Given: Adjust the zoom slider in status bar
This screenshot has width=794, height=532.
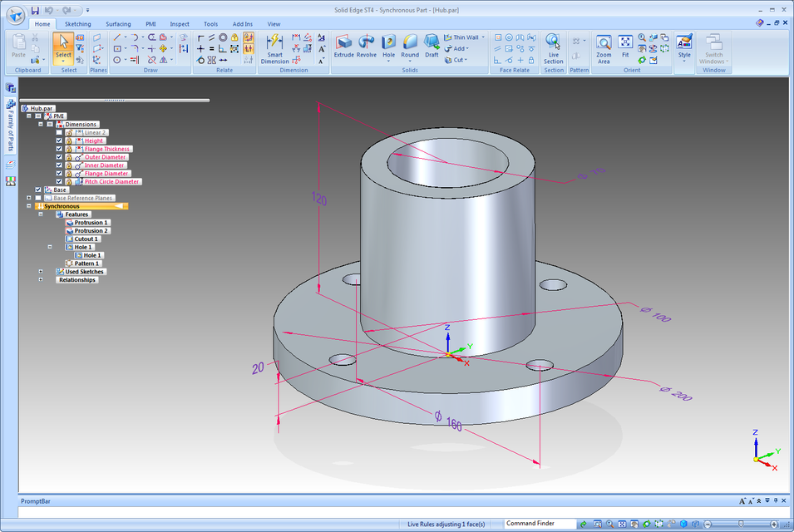Looking at the screenshot, I should [x=740, y=524].
